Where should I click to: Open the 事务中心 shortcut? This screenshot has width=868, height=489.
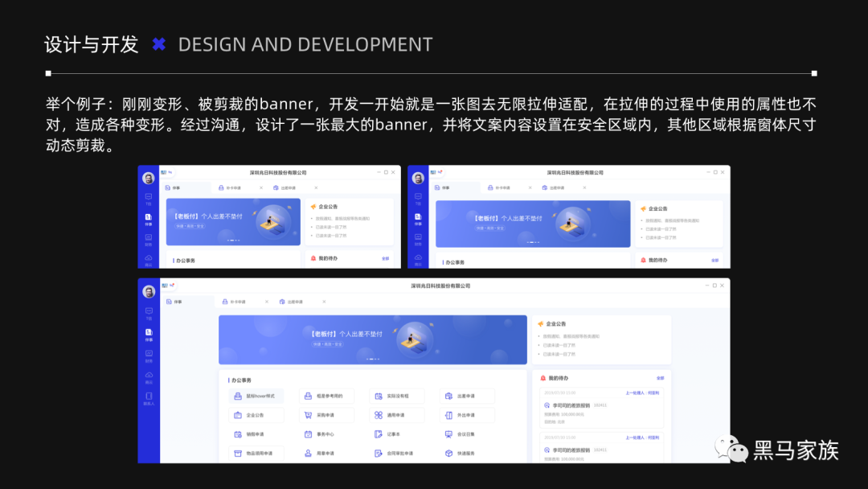pyautogui.click(x=325, y=434)
